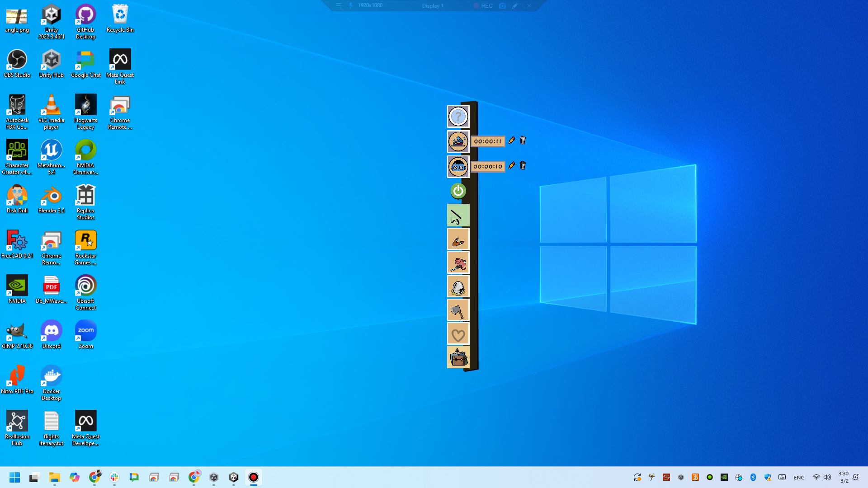Viewport: 868px width, 488px height.
Task: Delete the 00:00:10 timer entry
Action: click(x=523, y=166)
